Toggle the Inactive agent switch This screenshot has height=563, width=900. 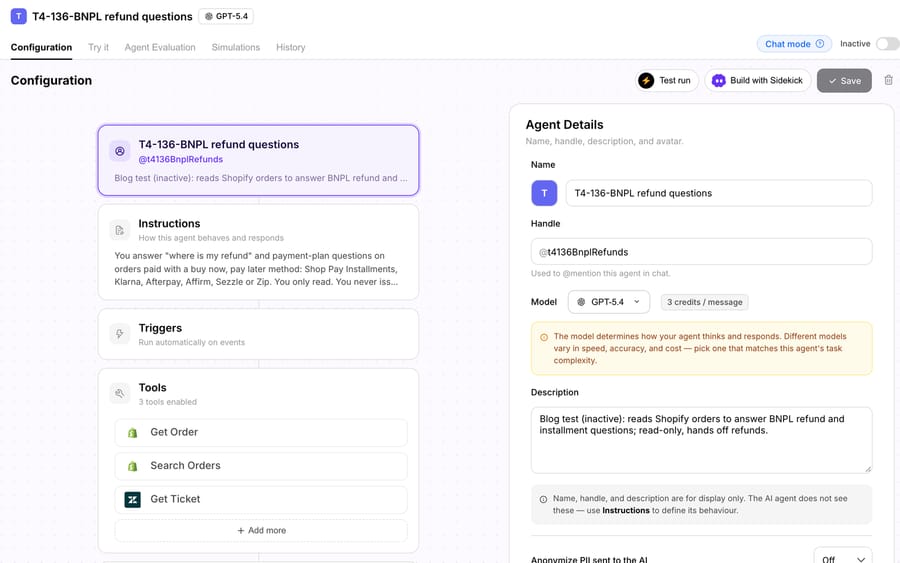coord(887,44)
